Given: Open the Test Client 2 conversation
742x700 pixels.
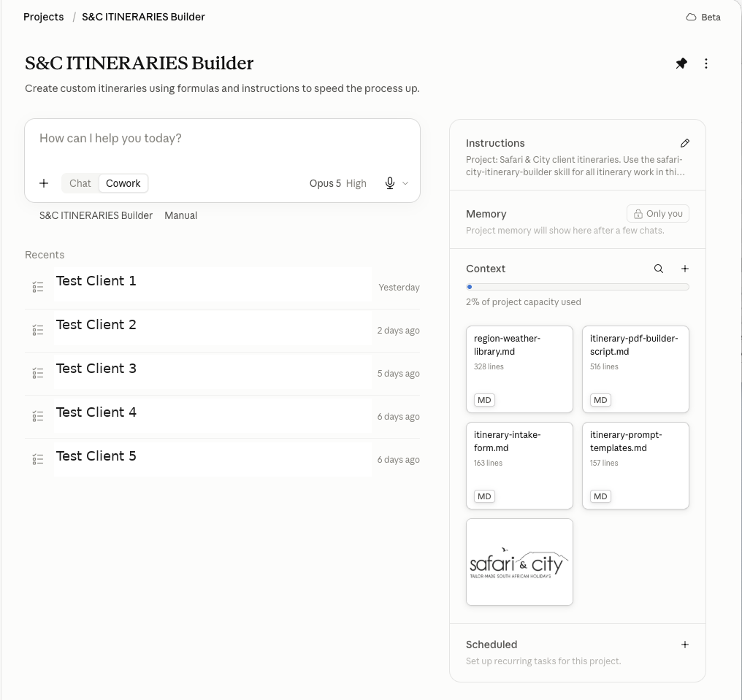Looking at the screenshot, I should tap(223, 330).
